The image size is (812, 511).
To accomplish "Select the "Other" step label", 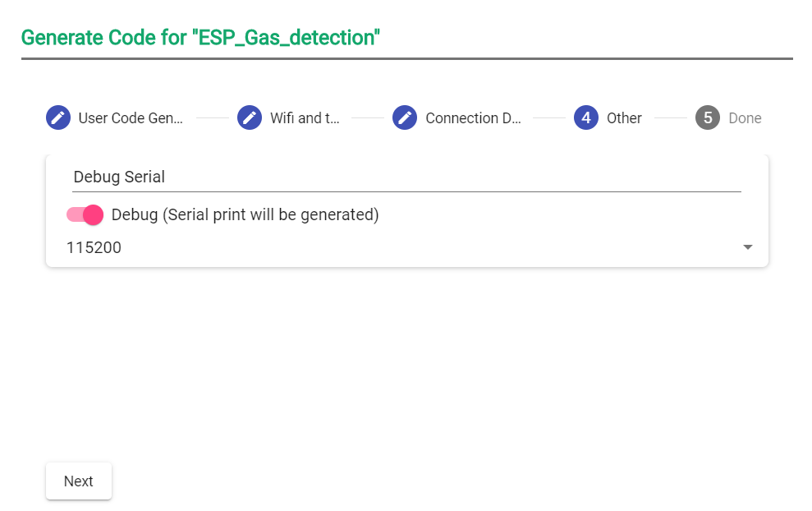I will click(624, 118).
